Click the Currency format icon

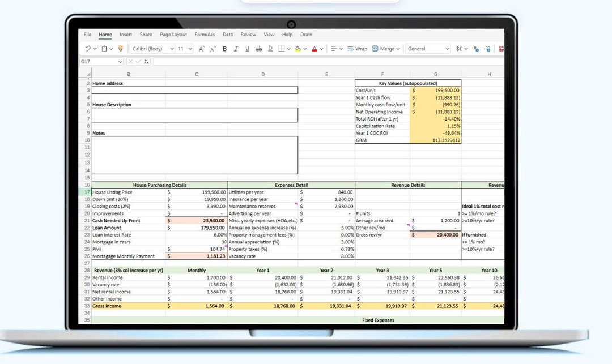click(459, 49)
